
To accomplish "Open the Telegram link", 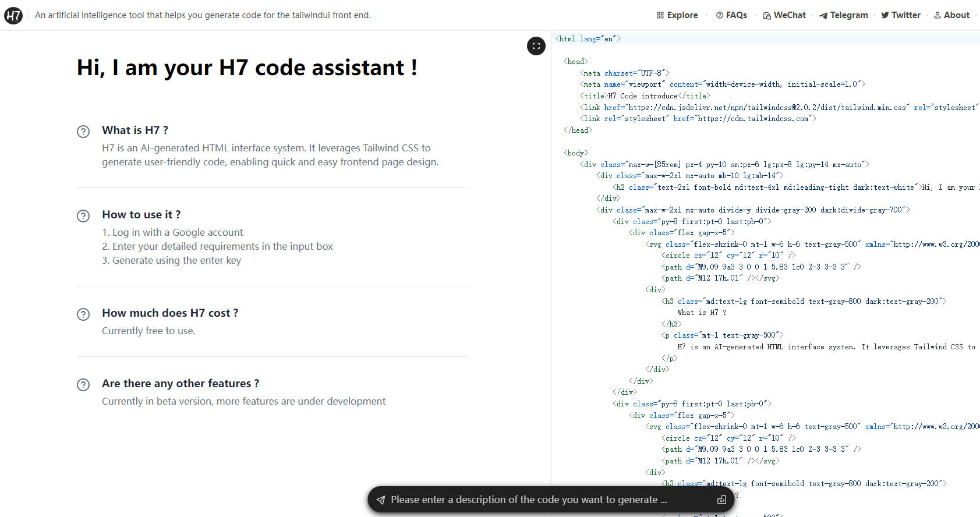I will (844, 15).
